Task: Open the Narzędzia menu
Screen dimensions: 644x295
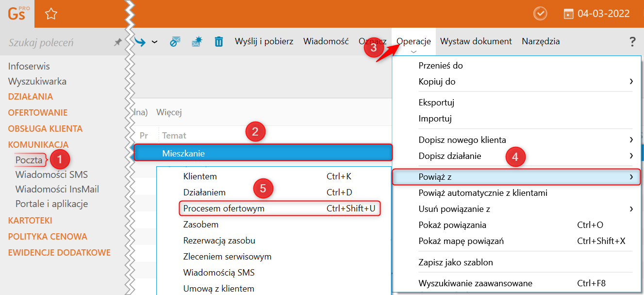Action: tap(541, 41)
